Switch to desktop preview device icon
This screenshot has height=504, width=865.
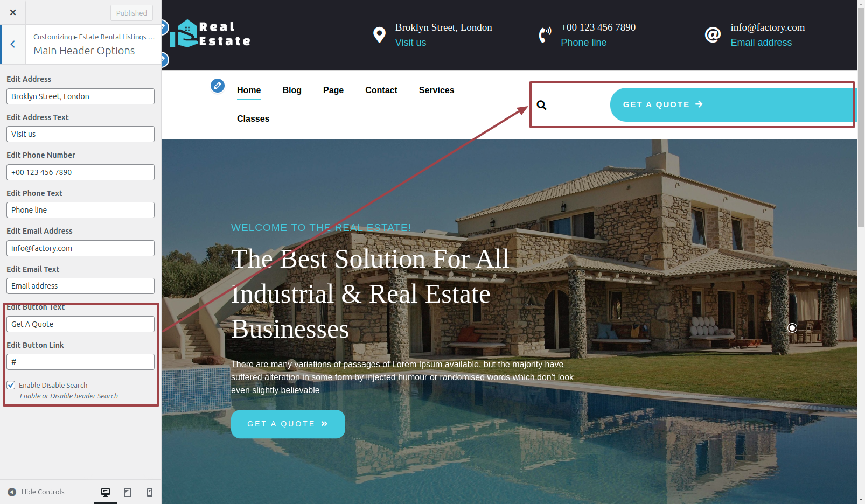click(x=106, y=492)
